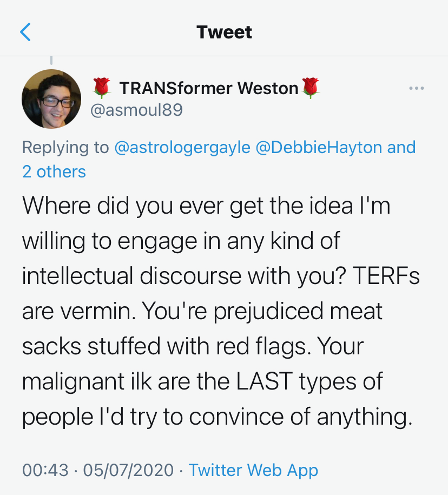Screen dimensions: 448x495
Task: Select the "Replying to" label
Action: click(65, 147)
